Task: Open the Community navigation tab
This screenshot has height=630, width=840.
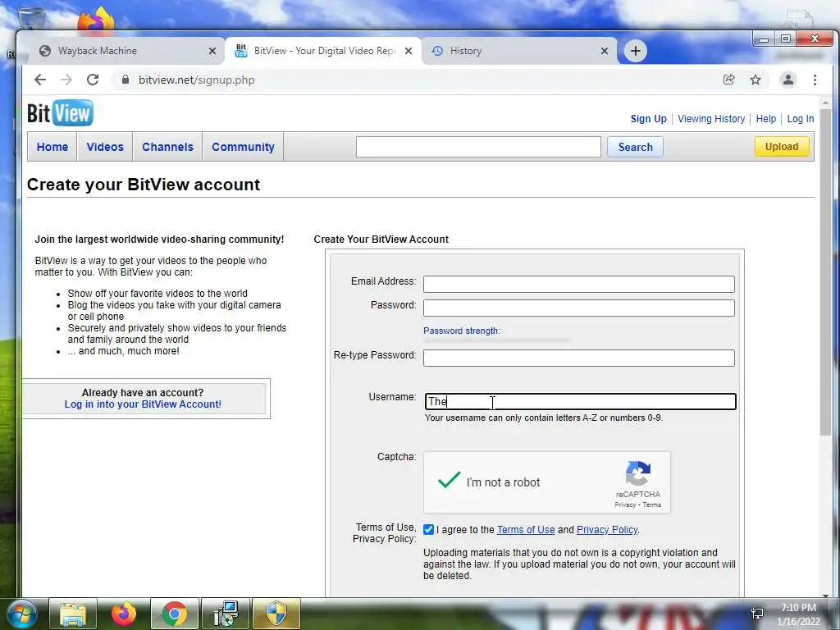Action: (243, 147)
